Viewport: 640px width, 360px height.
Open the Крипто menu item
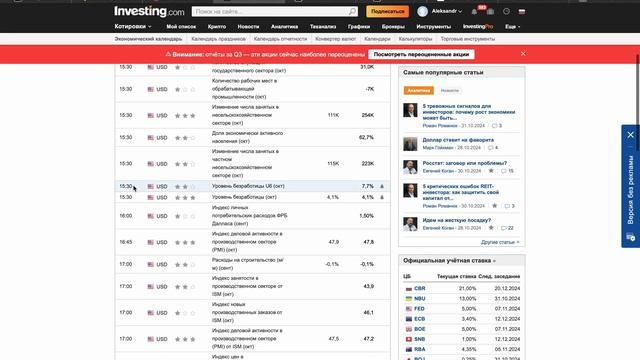[x=217, y=27]
